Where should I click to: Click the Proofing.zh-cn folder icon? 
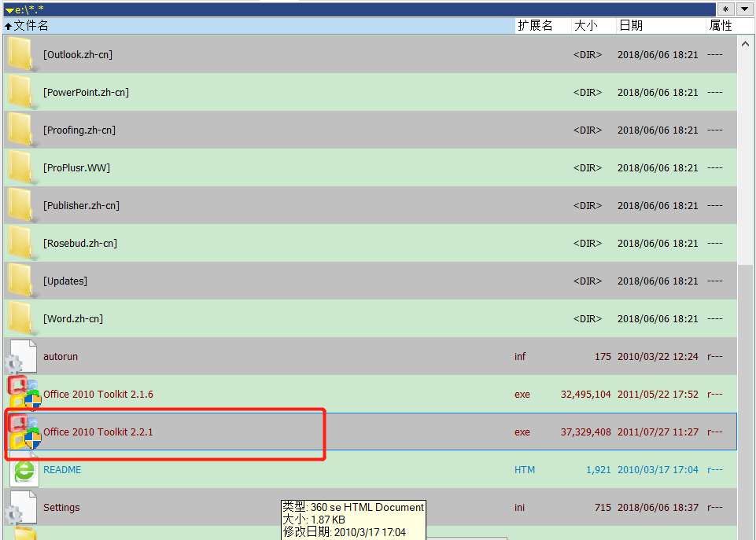click(20, 130)
